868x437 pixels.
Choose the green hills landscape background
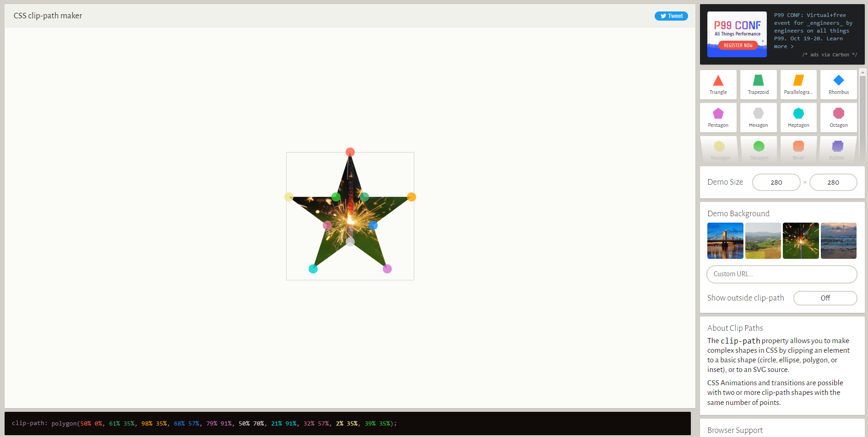(763, 241)
